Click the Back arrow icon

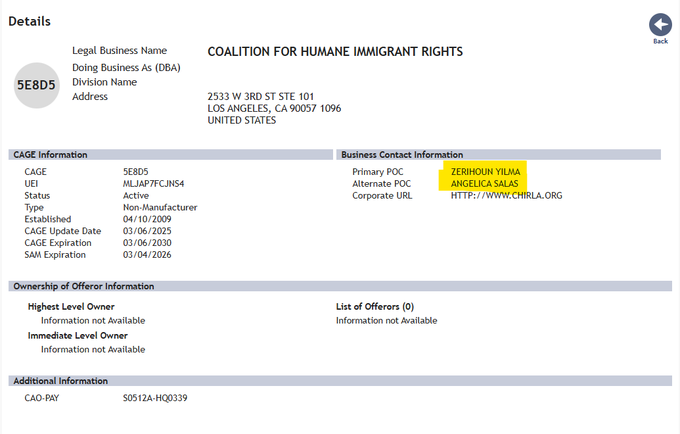tap(659, 24)
